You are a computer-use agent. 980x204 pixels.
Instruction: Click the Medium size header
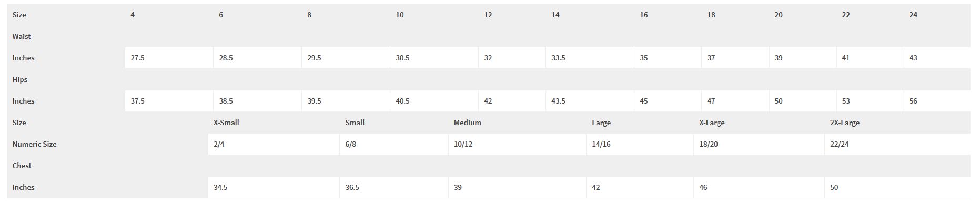tap(467, 123)
